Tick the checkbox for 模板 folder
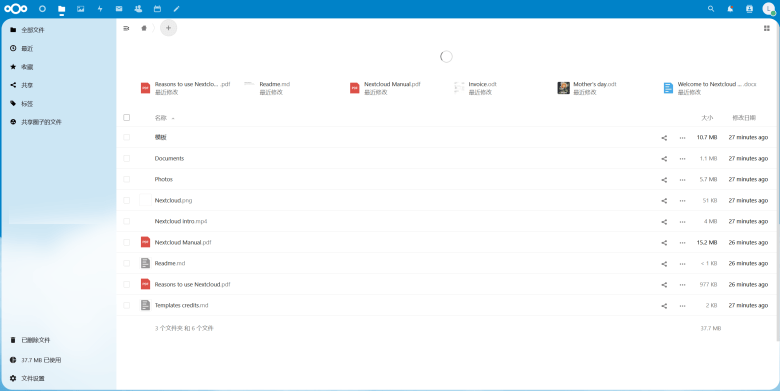Viewport: 780px width, 391px height. 126,137
